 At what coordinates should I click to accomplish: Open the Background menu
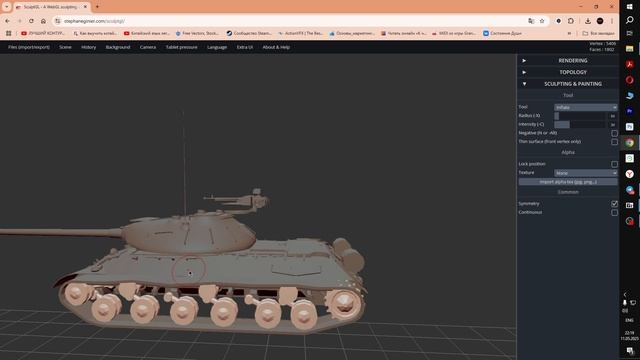pos(118,47)
